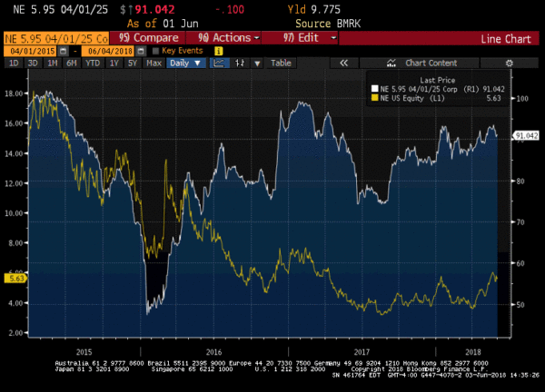Open the Edit dropdown menu
This screenshot has width=545, height=392.
[x=300, y=38]
